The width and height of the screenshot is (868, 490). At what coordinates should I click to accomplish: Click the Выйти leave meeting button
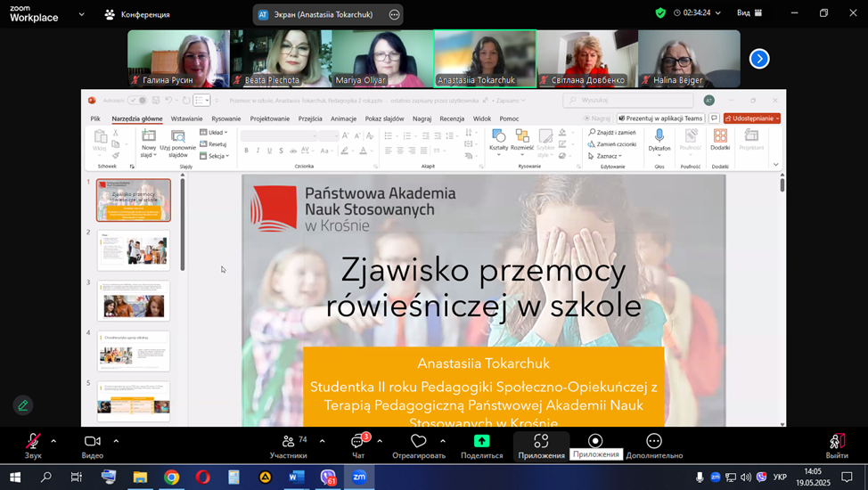pos(836,443)
